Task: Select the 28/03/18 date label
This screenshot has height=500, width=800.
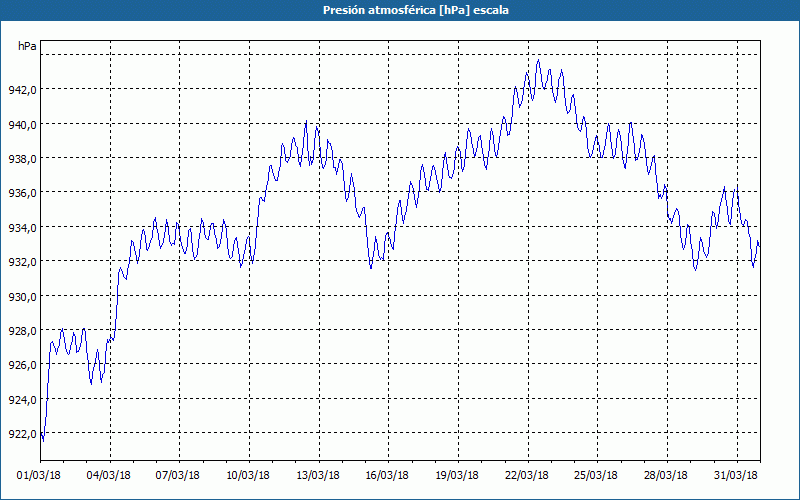Action: pos(666,476)
